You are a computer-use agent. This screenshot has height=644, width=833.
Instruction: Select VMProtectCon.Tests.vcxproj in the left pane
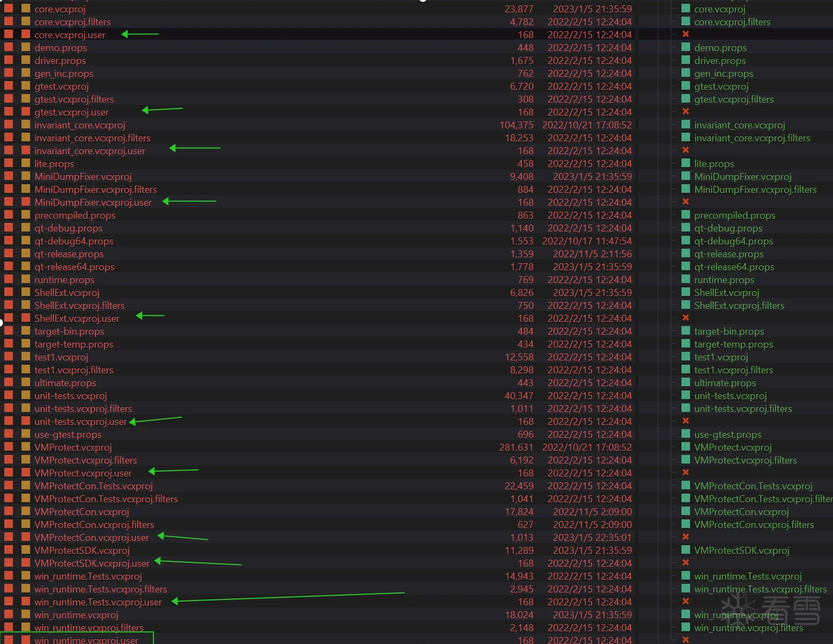[x=94, y=486]
